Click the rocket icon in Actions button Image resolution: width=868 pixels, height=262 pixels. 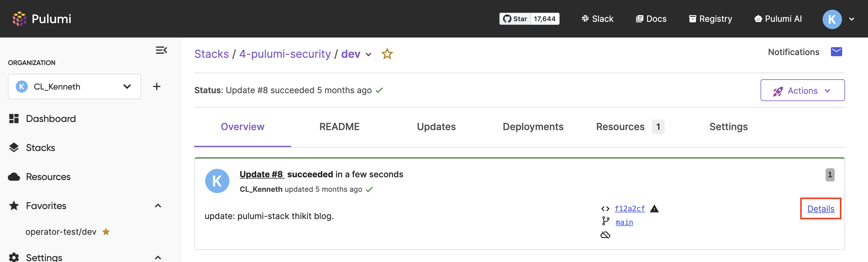pos(778,91)
